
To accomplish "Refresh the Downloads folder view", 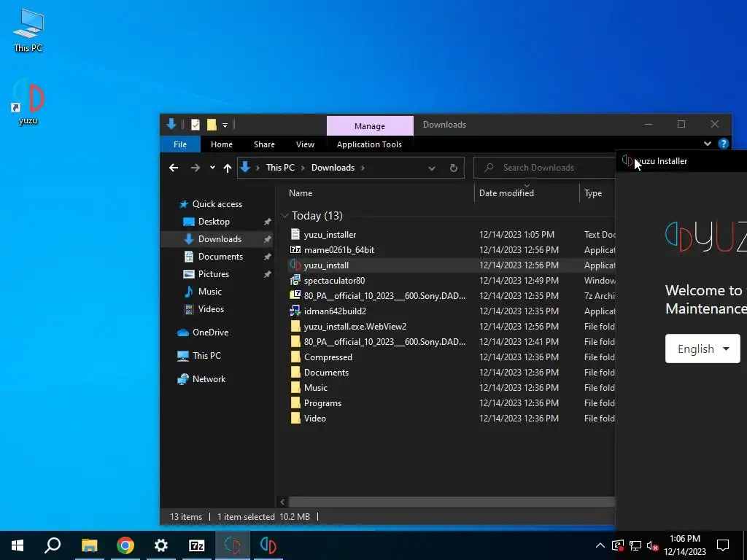I will [x=454, y=168].
